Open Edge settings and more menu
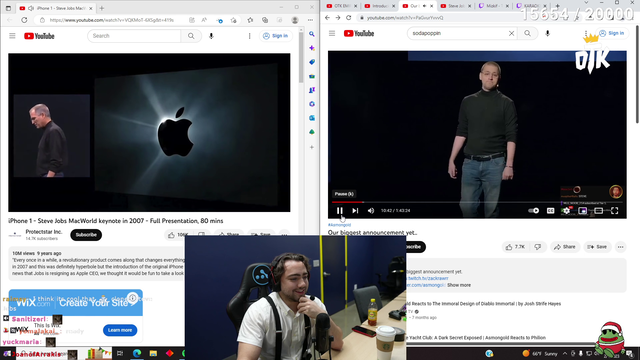640x360 pixels. [310, 20]
